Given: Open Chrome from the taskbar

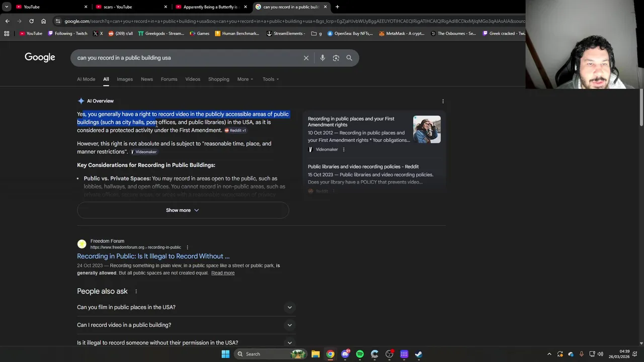Looking at the screenshot, I should click(330, 354).
